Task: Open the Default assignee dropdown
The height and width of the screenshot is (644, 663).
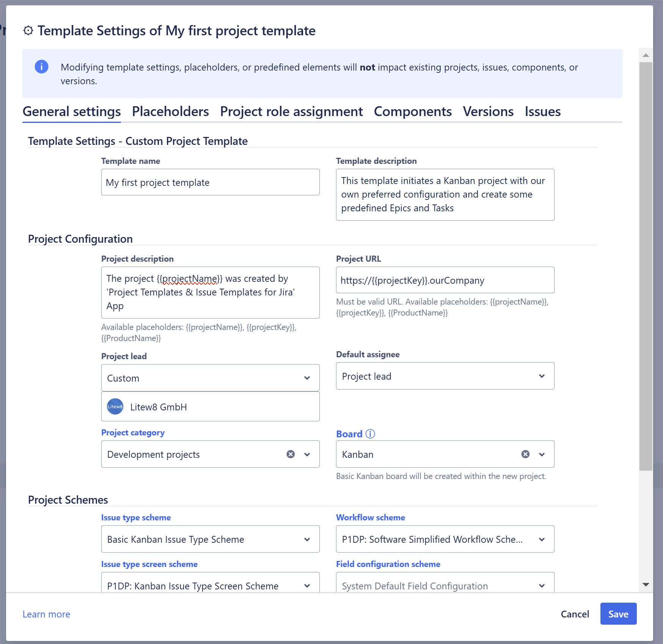Action: point(541,376)
